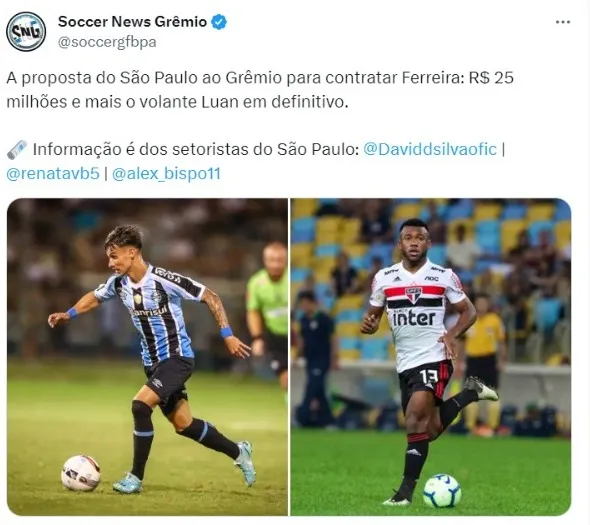590x525 pixels.
Task: Click the soccer ball in the left photo
Action: click(81, 473)
